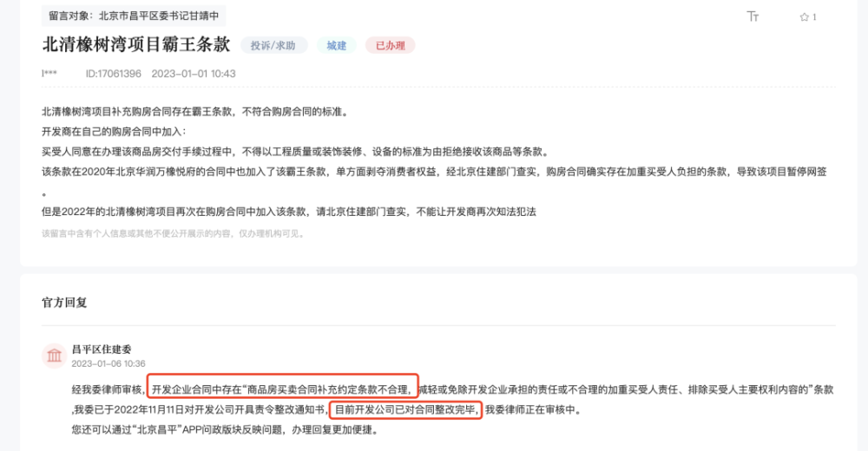Open the 昌平区住建委 responder name

point(102,350)
